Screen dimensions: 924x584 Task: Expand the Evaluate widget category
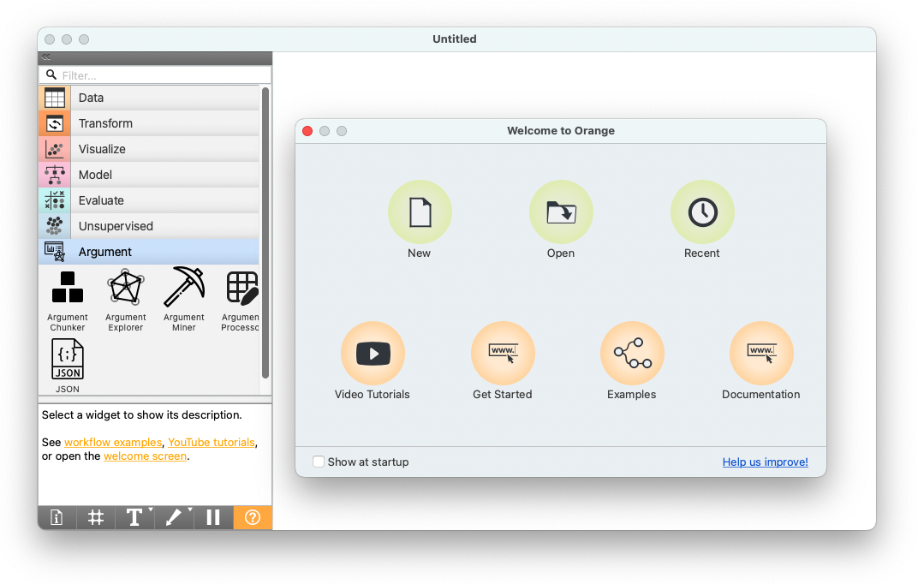click(x=149, y=200)
